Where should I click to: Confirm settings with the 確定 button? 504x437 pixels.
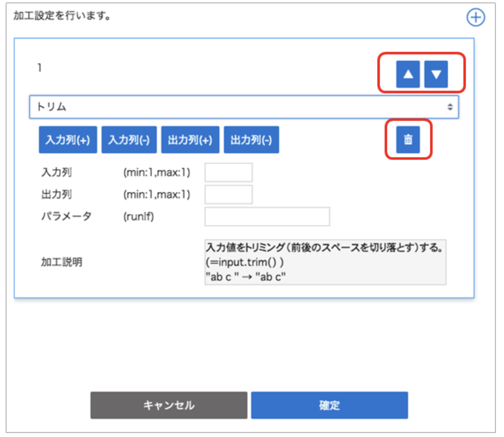329,405
